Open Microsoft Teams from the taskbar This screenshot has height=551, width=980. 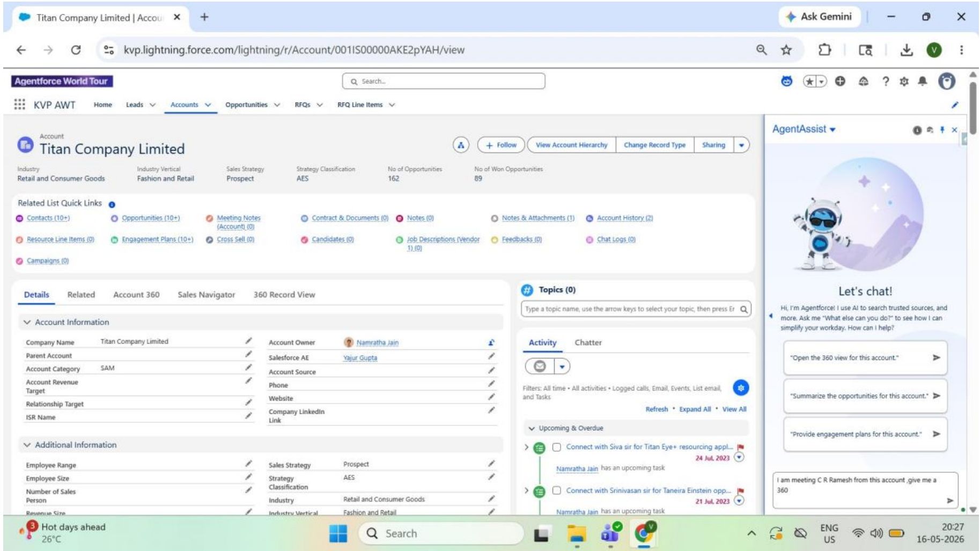tap(610, 533)
